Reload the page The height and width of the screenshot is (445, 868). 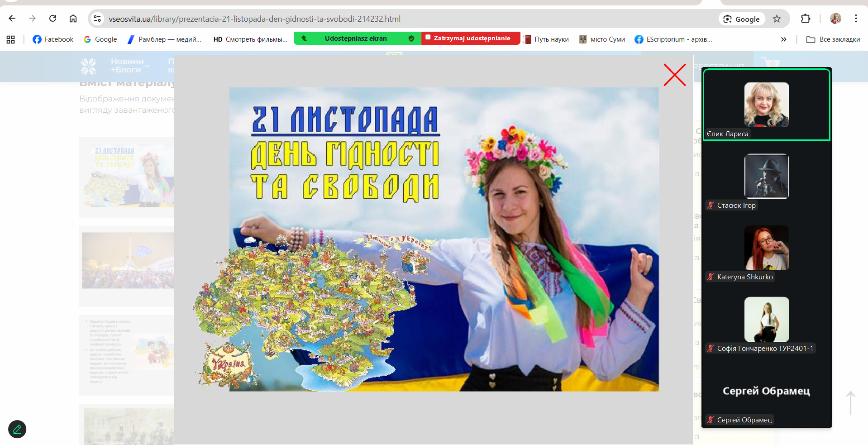(x=53, y=19)
